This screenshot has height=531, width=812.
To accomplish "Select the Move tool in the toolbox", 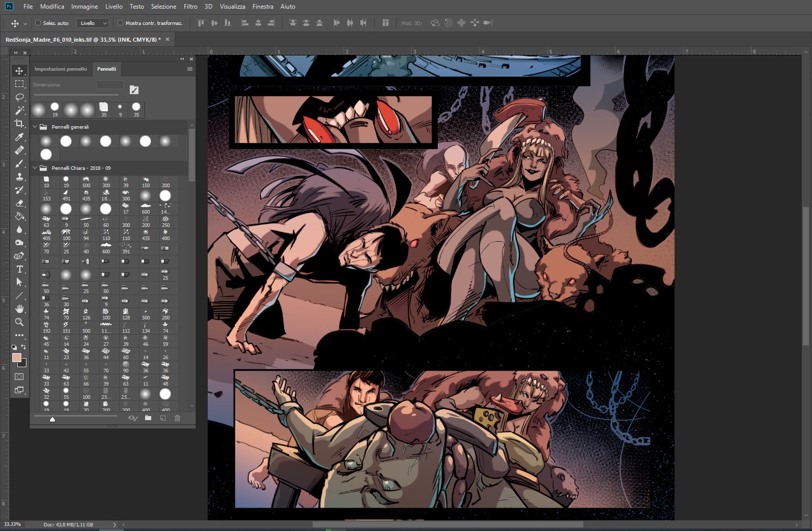I will click(x=19, y=71).
